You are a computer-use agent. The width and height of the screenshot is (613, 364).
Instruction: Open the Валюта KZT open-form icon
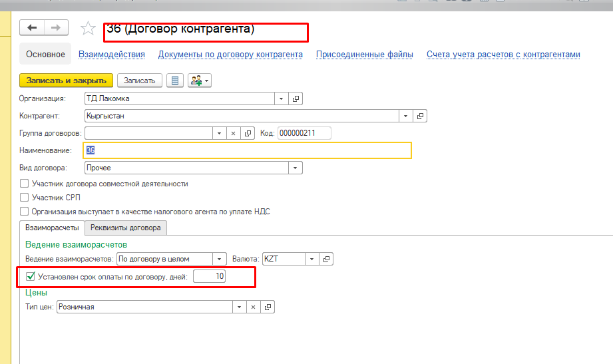(325, 259)
